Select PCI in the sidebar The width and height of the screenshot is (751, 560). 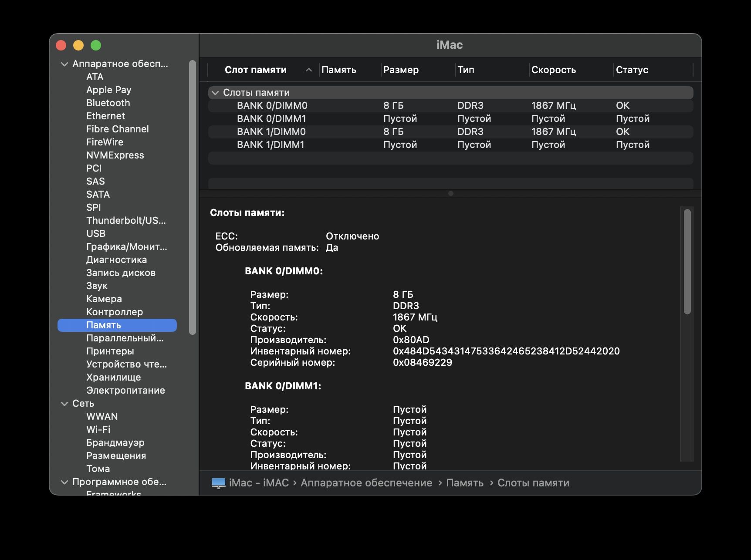pos(94,169)
